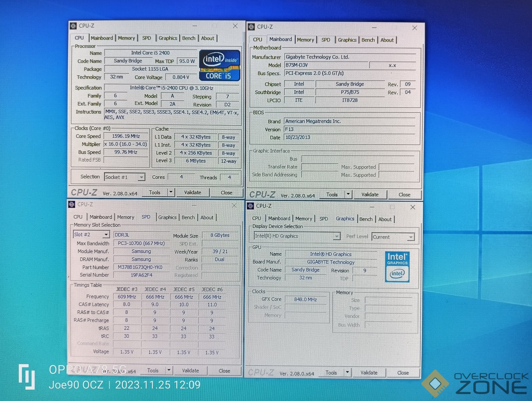This screenshot has width=532, height=401.
Task: Expand the Tools arrow in the CPU window
Action: 171,192
